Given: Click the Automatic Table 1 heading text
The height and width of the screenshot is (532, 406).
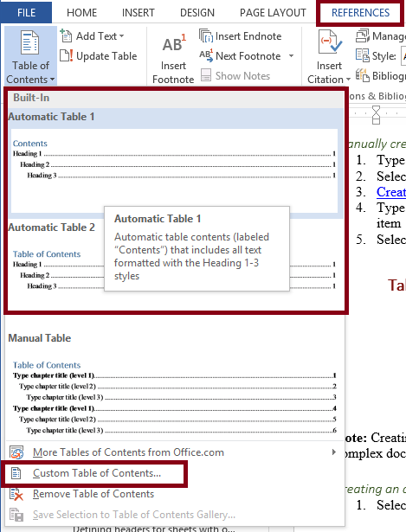Looking at the screenshot, I should (x=51, y=117).
